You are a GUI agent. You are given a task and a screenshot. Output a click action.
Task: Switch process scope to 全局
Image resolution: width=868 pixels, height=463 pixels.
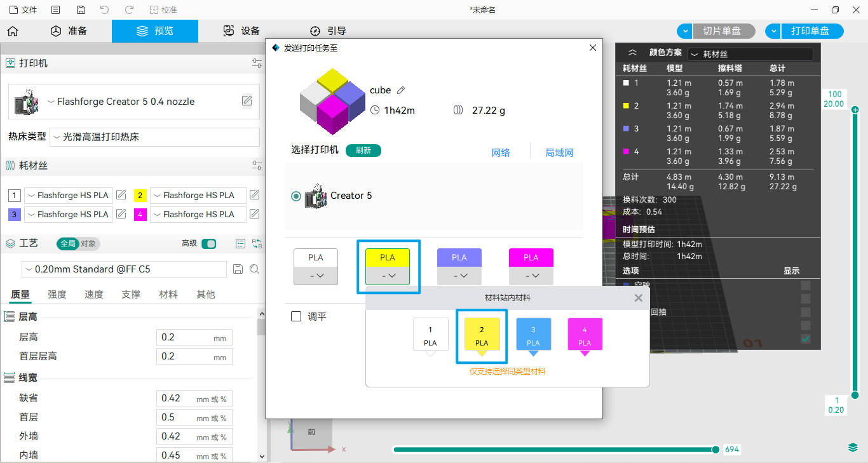pos(68,243)
